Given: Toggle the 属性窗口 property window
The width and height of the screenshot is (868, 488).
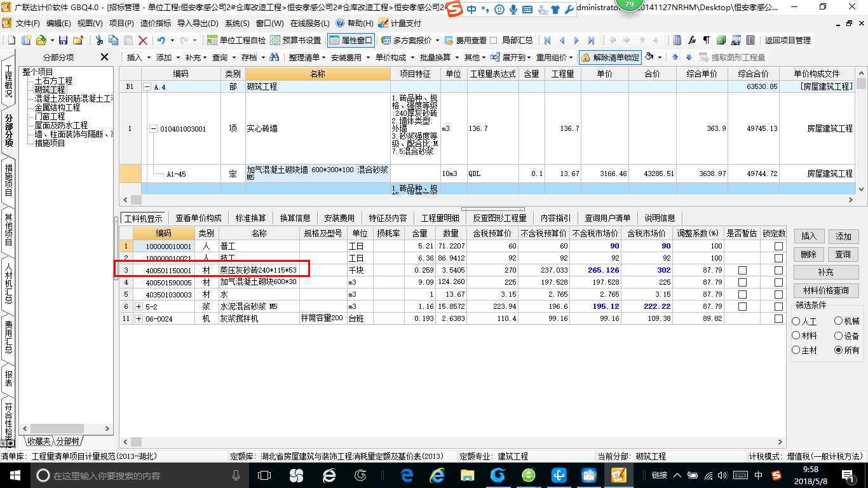Looking at the screenshot, I should pos(351,40).
